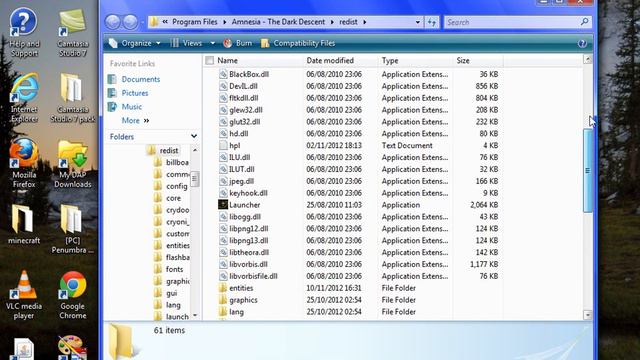The height and width of the screenshot is (360, 640).
Task: Click the search magnifier icon
Action: (584, 22)
